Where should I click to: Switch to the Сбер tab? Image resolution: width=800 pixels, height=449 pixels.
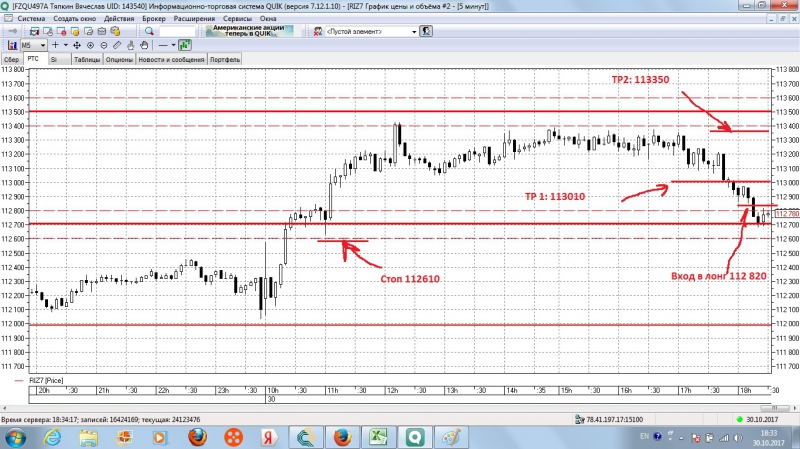coord(11,60)
